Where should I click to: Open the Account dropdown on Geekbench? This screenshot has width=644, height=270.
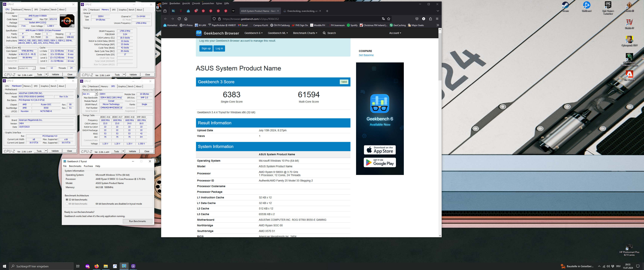tap(395, 33)
